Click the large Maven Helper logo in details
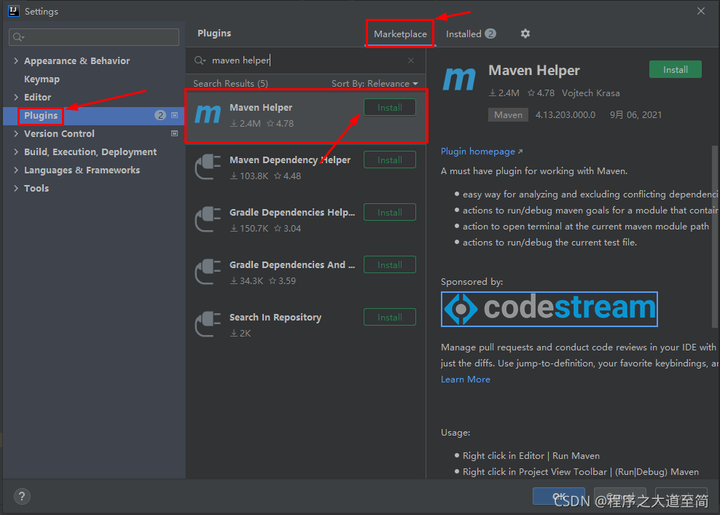The image size is (720, 515). point(459,78)
